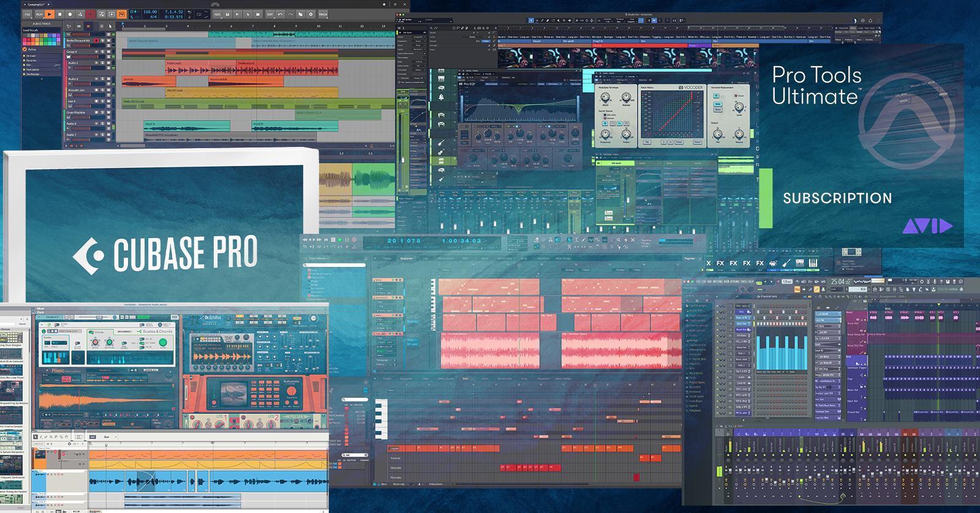Choose the eraser tool in Reason sequencer
Image resolution: width=980 pixels, height=513 pixels.
(46, 437)
